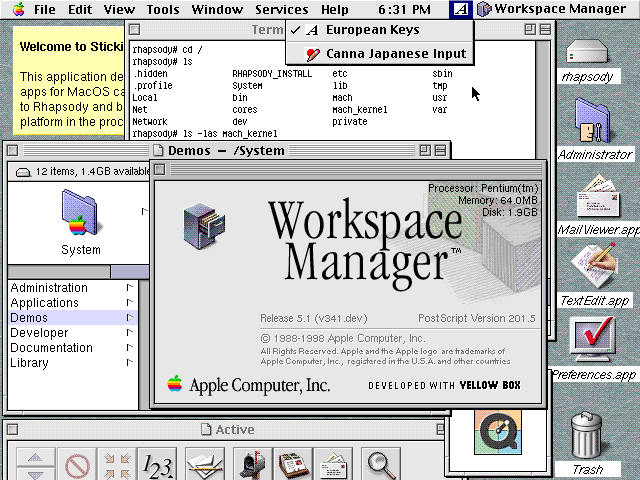Expand the Developer row arrow
Screen dimensions: 640x480
point(130,333)
